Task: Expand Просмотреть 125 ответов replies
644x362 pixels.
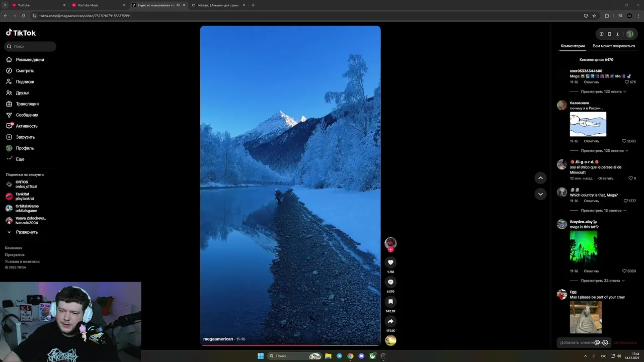Action: [x=604, y=150]
